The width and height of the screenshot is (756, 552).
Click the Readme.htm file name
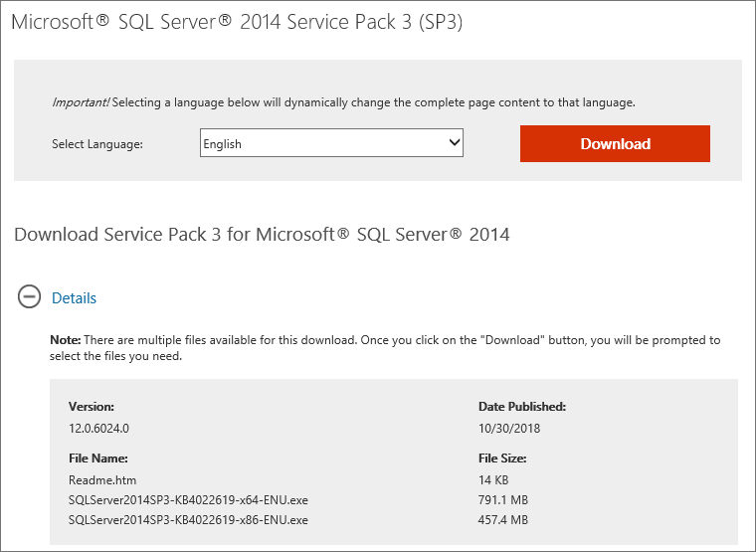pos(102,479)
